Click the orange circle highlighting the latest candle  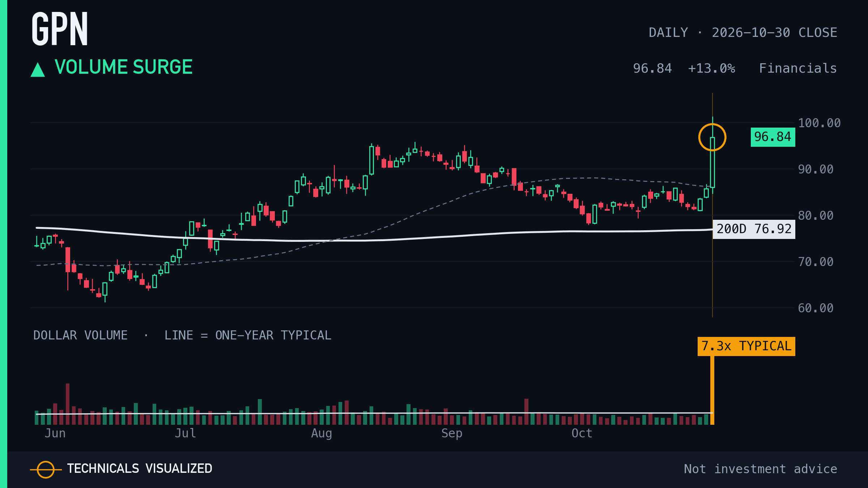[712, 137]
